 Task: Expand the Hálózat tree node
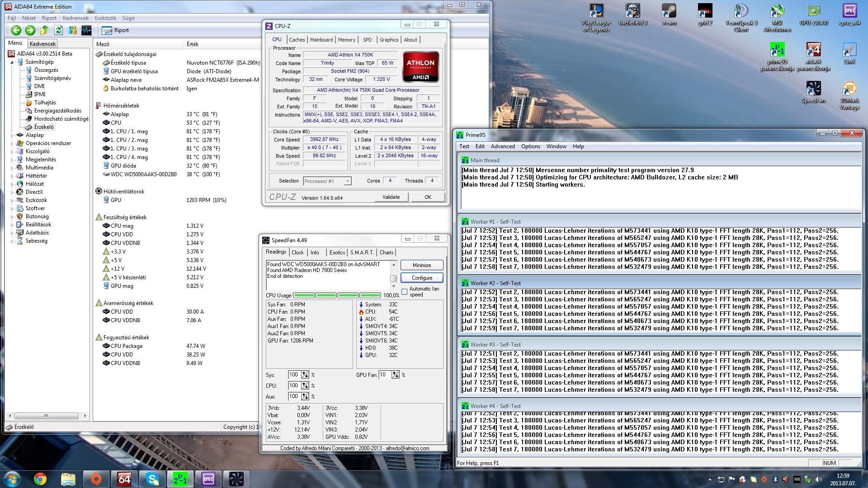(x=12, y=184)
